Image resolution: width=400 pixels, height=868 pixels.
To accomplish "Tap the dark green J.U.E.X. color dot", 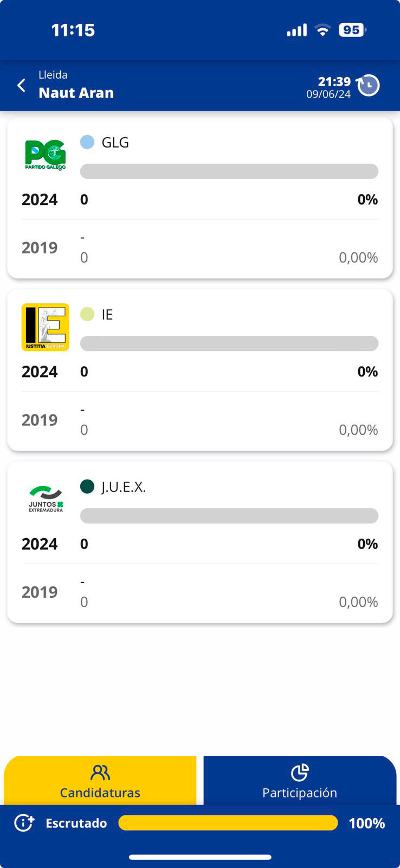I will tap(87, 487).
